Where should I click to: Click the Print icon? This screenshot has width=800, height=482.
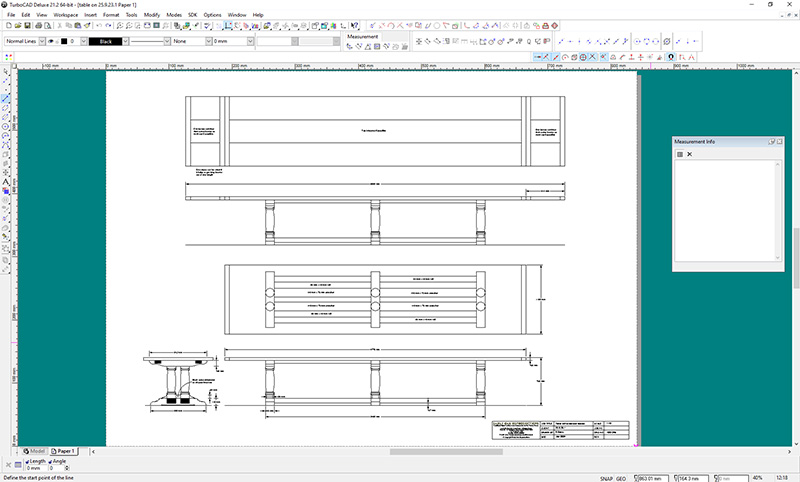click(x=37, y=25)
